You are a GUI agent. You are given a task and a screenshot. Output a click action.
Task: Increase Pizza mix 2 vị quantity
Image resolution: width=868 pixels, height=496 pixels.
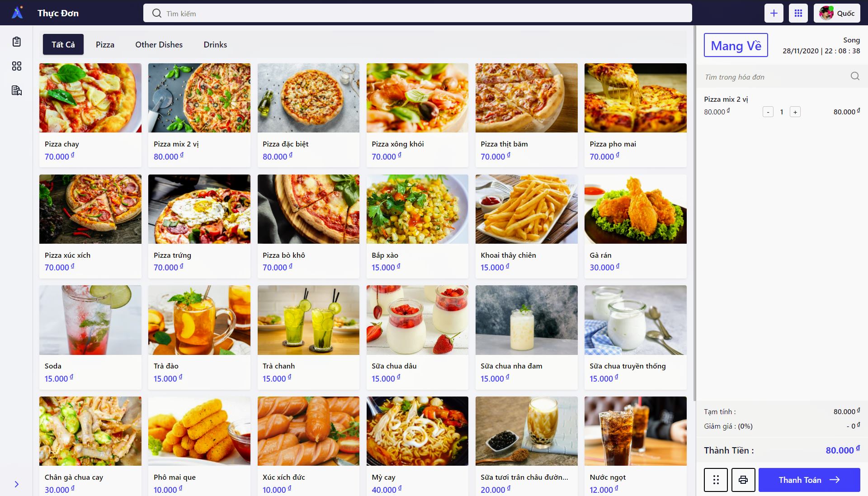click(795, 112)
